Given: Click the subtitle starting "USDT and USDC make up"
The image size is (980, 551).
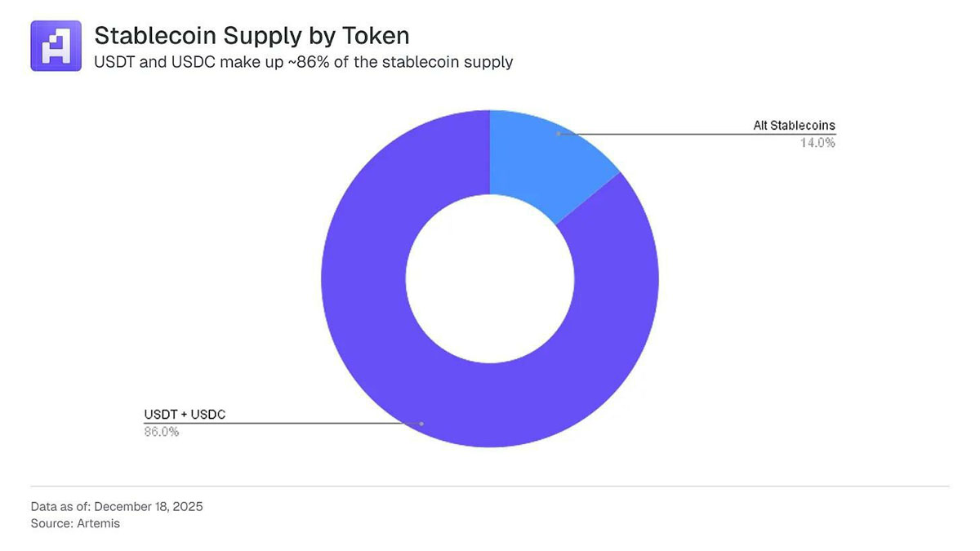Looking at the screenshot, I should [x=304, y=62].
